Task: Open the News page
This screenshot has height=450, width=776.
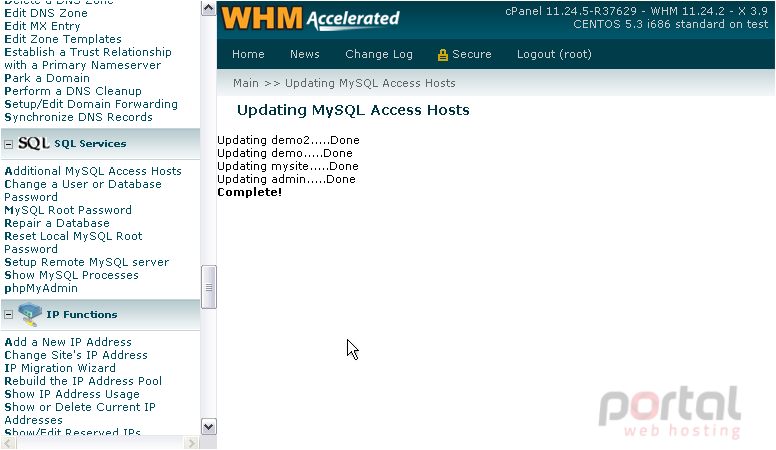Action: pyautogui.click(x=305, y=54)
